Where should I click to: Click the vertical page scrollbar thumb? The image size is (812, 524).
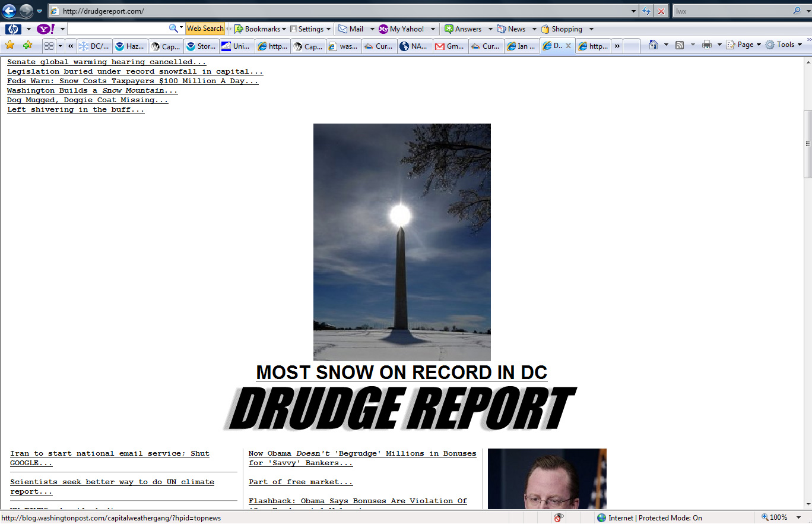click(x=807, y=144)
